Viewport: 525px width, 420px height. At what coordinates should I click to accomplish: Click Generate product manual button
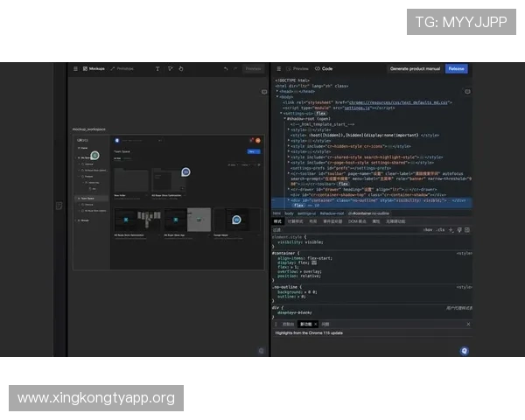tap(413, 68)
